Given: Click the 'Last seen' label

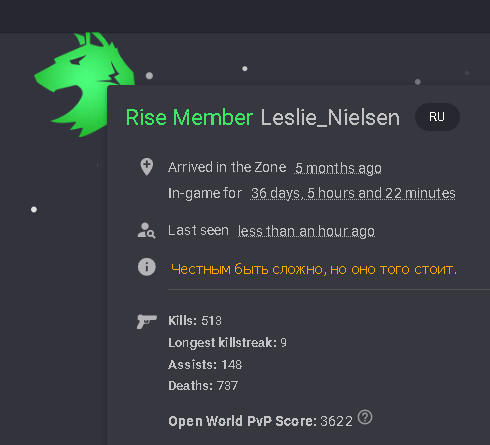Looking at the screenshot, I should click(x=198, y=230).
